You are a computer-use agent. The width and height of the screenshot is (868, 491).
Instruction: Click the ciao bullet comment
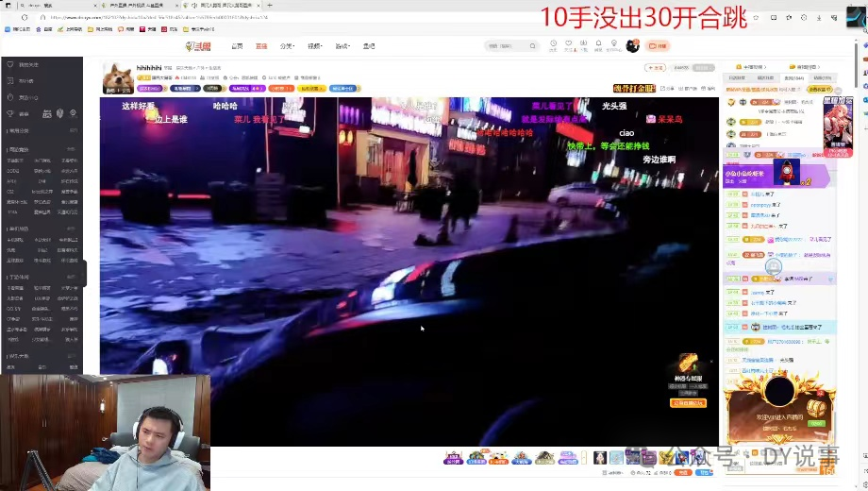(x=626, y=133)
